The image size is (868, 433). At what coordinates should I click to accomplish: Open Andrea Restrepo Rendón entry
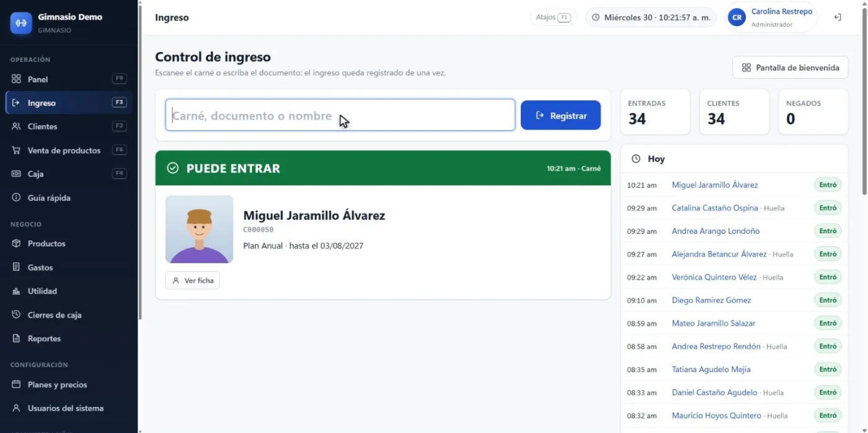click(x=716, y=346)
